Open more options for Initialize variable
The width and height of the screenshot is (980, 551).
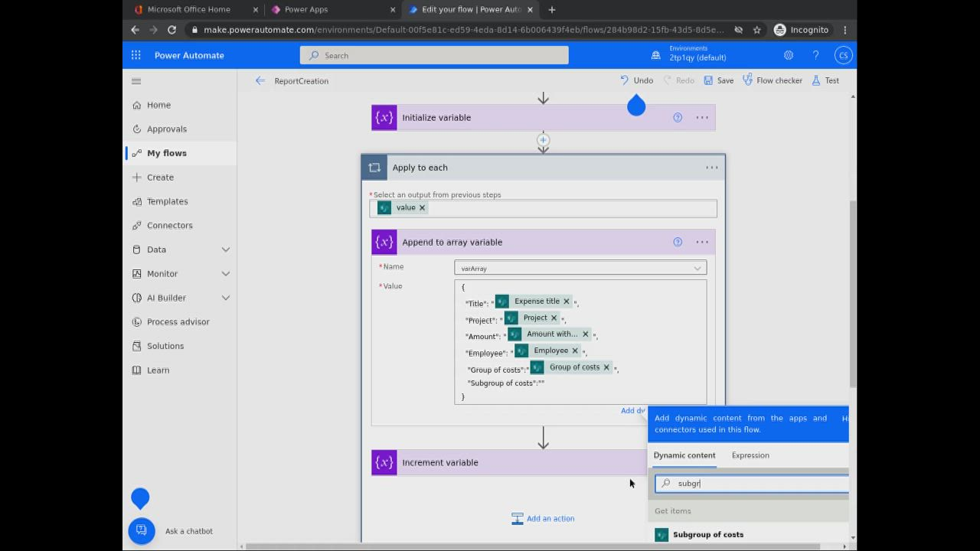click(x=702, y=118)
